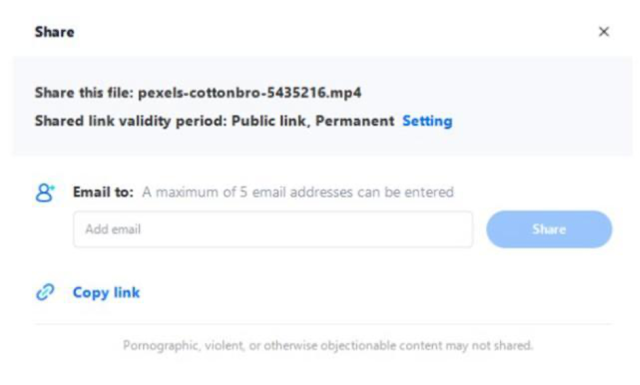Select the pexels-cottonbro-5435216.mp4 file name
640x385 pixels.
(249, 93)
